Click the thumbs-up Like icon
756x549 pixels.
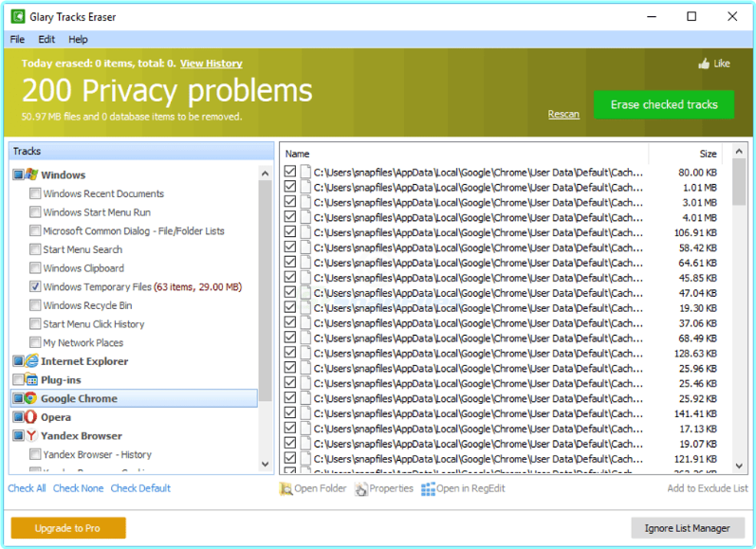coord(704,64)
